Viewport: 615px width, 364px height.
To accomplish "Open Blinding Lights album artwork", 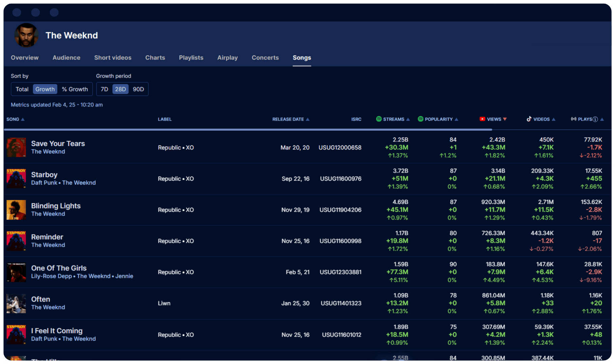I will tap(16, 210).
